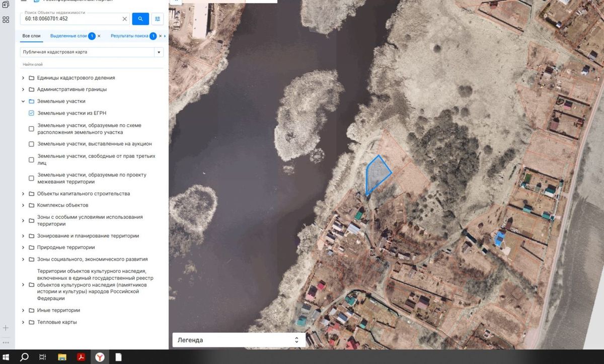
Task: Open the browser tab groups panel icon
Action: pyautogui.click(x=6, y=4)
